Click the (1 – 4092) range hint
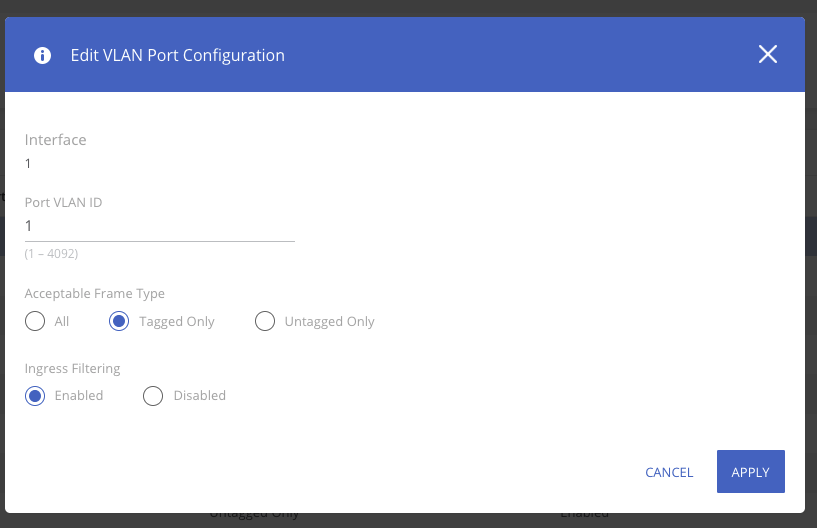The image size is (817, 528). [52, 254]
